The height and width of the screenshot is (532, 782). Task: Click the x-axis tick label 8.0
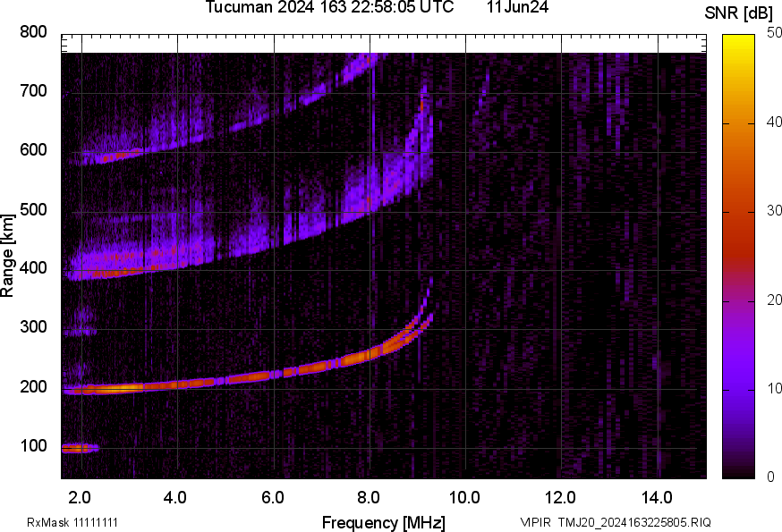[368, 498]
